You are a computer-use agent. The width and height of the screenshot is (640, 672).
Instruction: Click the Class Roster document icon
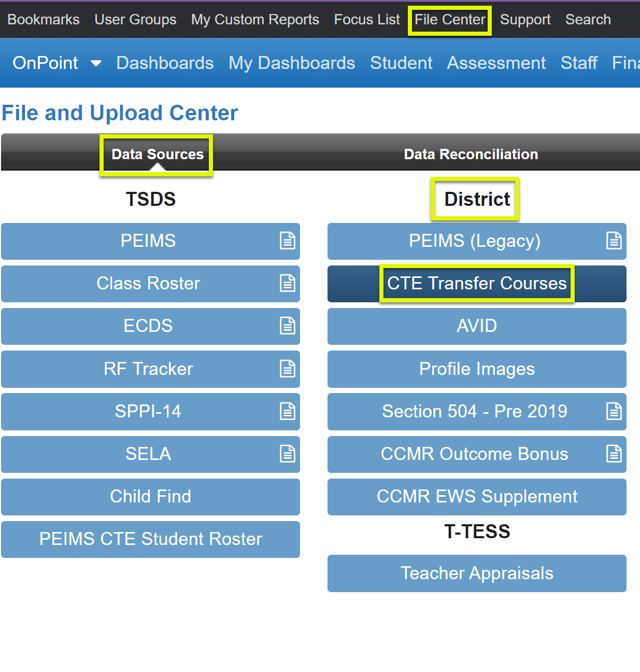288,283
